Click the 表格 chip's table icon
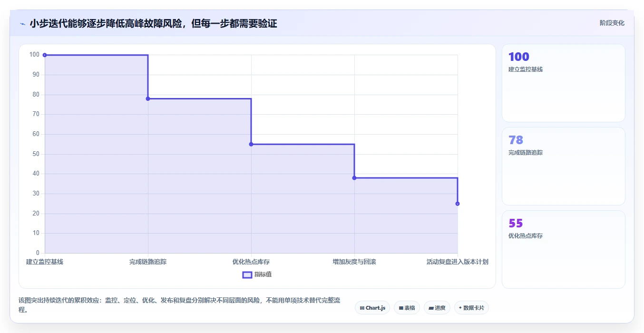This screenshot has width=644, height=333. click(401, 308)
